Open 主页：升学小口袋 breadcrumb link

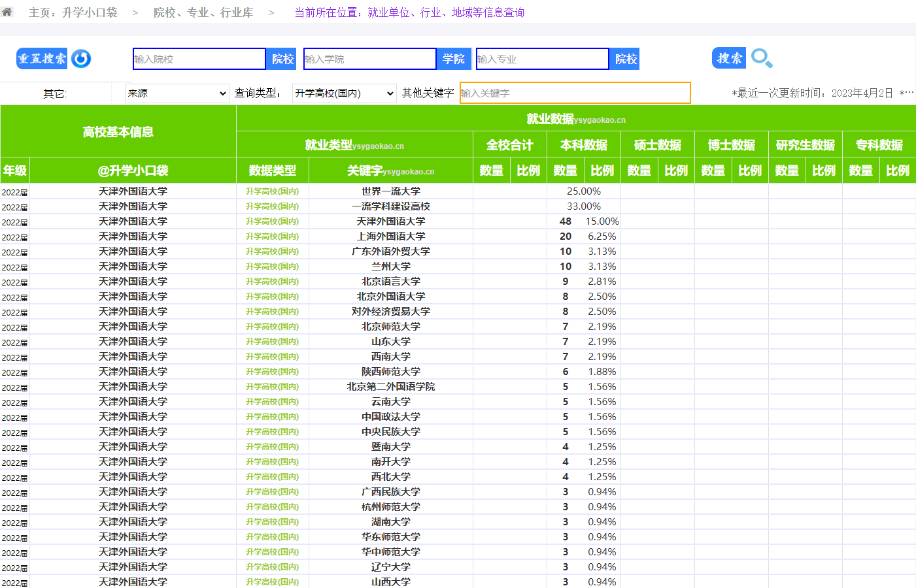[x=73, y=12]
